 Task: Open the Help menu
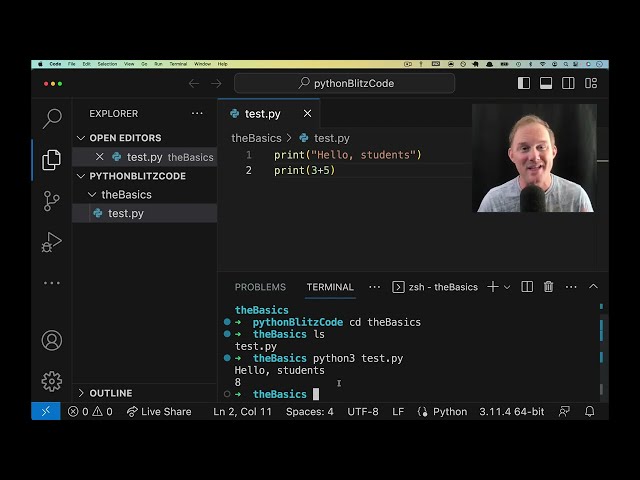(x=222, y=64)
